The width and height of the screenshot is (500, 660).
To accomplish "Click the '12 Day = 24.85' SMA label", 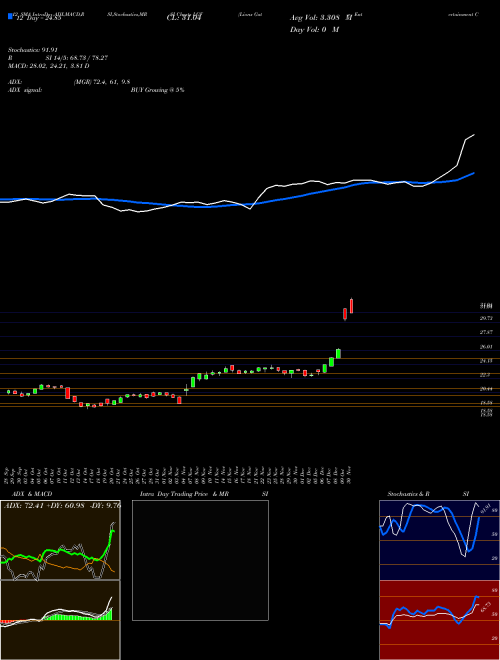I will tap(37, 18).
